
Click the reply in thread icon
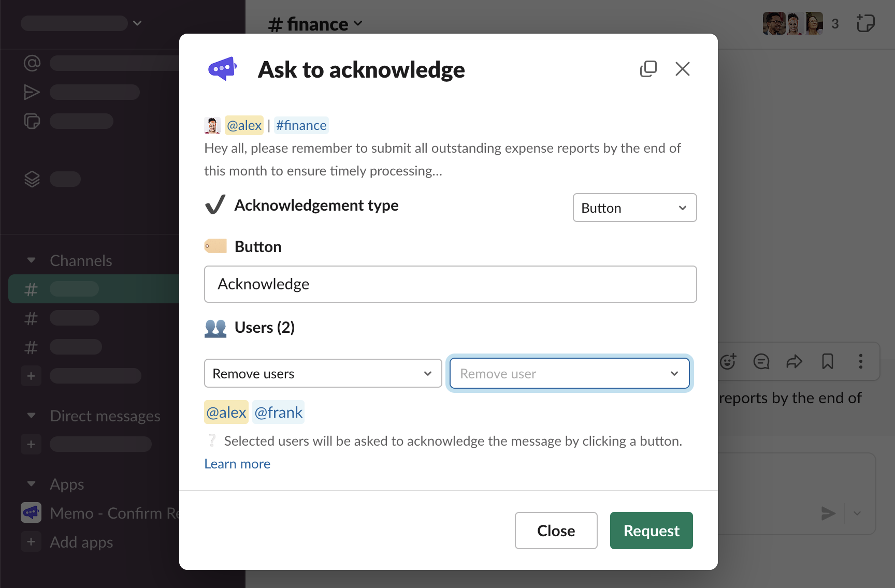761,361
